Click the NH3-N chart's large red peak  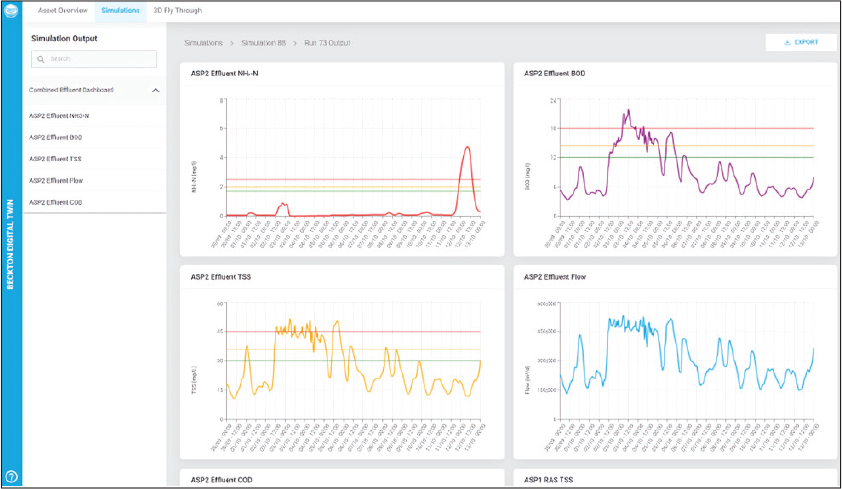466,148
